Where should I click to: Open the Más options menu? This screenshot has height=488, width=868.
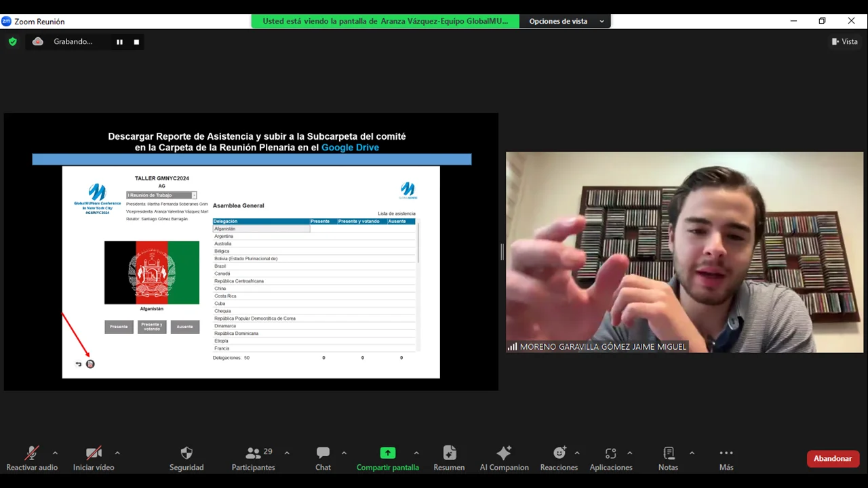pyautogui.click(x=726, y=453)
